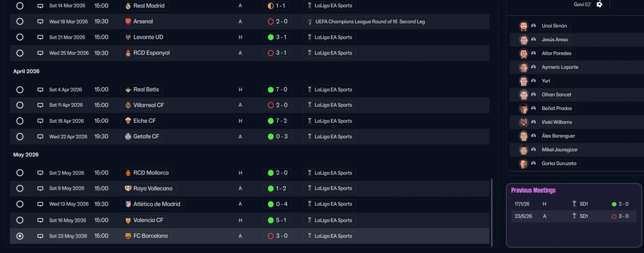Click the fixtures list vertical scrollbar
644x253 pixels.
492,211
